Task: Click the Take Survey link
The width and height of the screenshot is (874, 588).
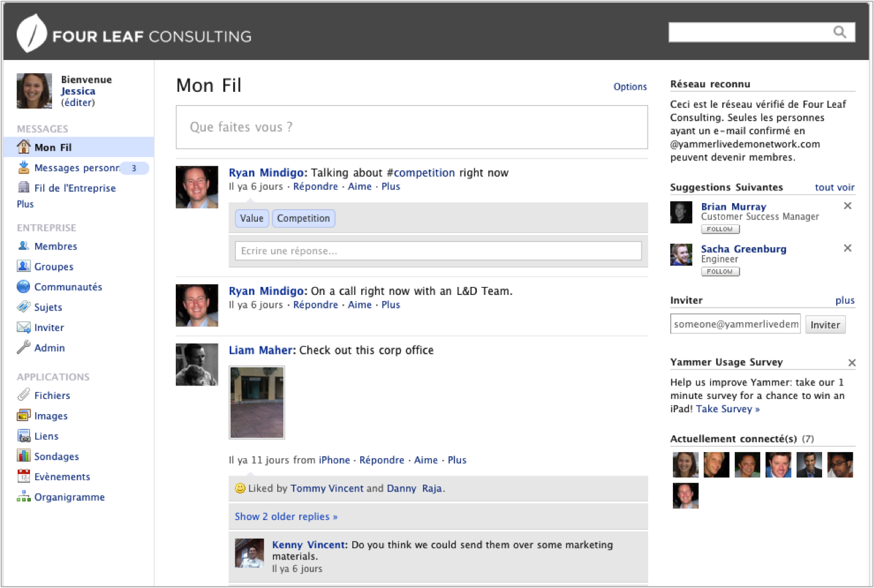Action: tap(728, 409)
